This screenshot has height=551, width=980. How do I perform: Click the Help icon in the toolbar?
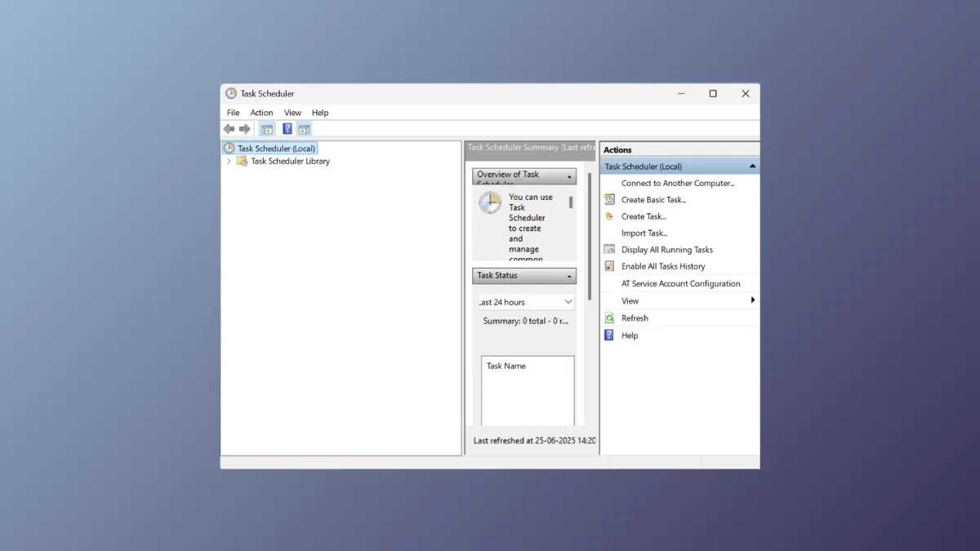point(287,128)
